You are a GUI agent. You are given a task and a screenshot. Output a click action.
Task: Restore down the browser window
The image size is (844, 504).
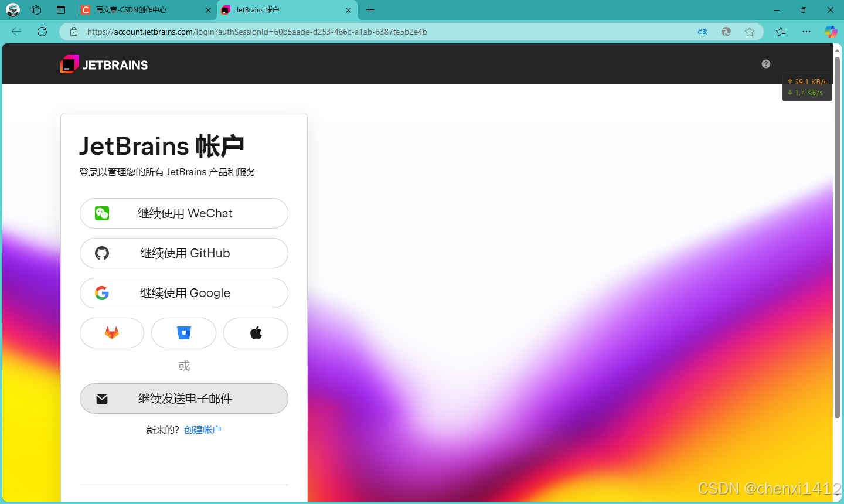pyautogui.click(x=804, y=10)
